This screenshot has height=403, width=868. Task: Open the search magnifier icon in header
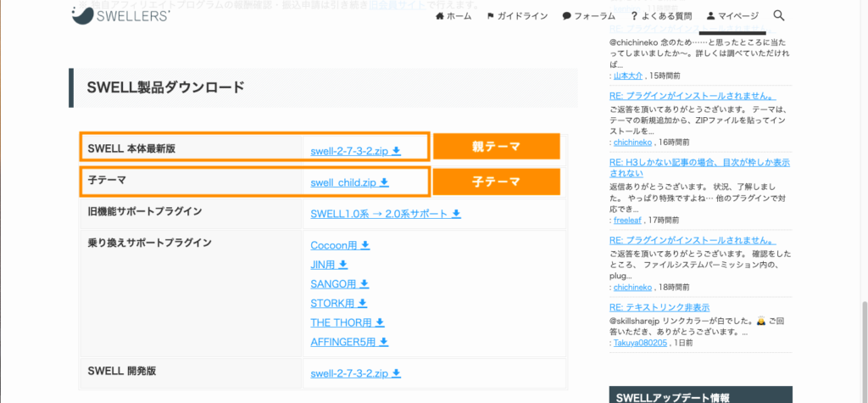click(x=779, y=15)
